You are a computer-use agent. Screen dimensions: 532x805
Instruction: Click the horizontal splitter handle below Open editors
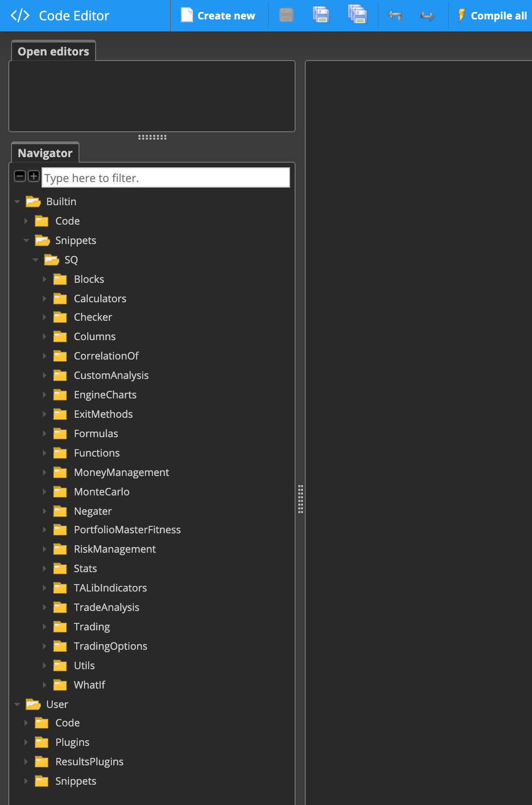152,137
